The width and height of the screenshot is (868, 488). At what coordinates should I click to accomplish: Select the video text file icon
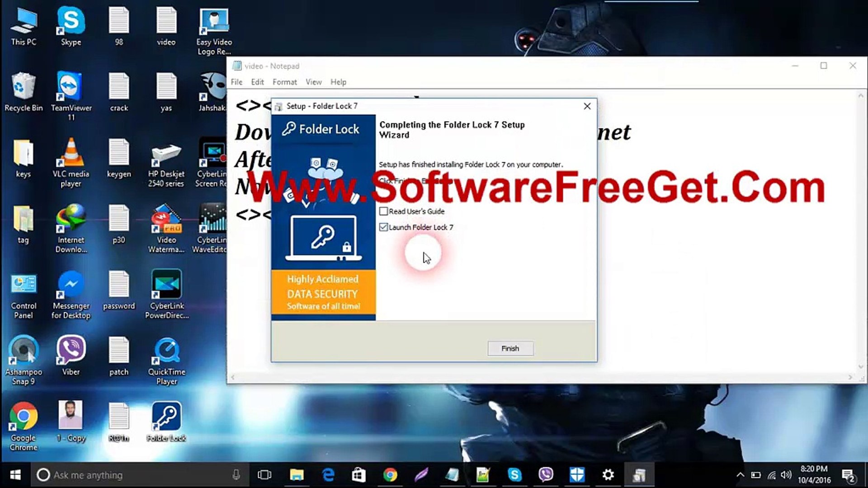point(166,27)
